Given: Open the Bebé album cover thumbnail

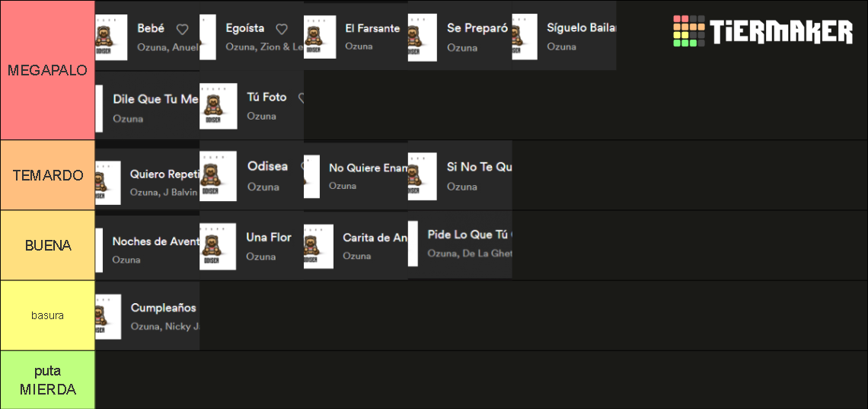Looking at the screenshot, I should click(111, 37).
